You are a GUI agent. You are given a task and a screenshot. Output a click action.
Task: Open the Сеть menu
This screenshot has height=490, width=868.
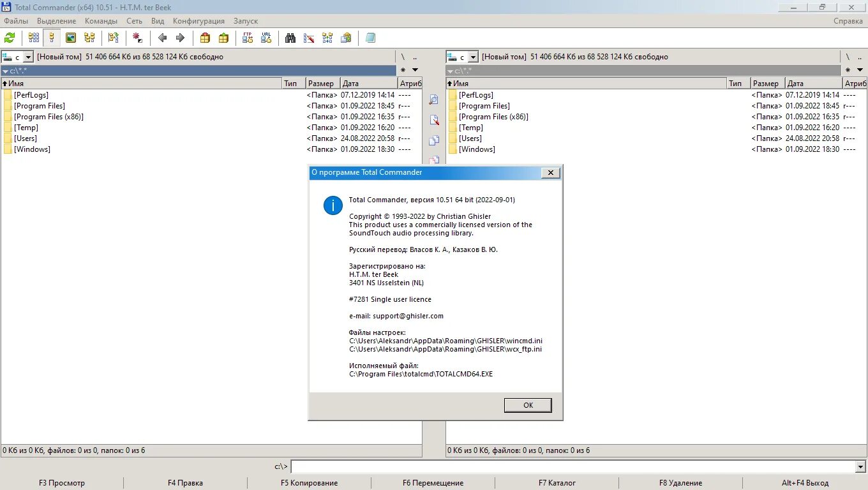(135, 21)
